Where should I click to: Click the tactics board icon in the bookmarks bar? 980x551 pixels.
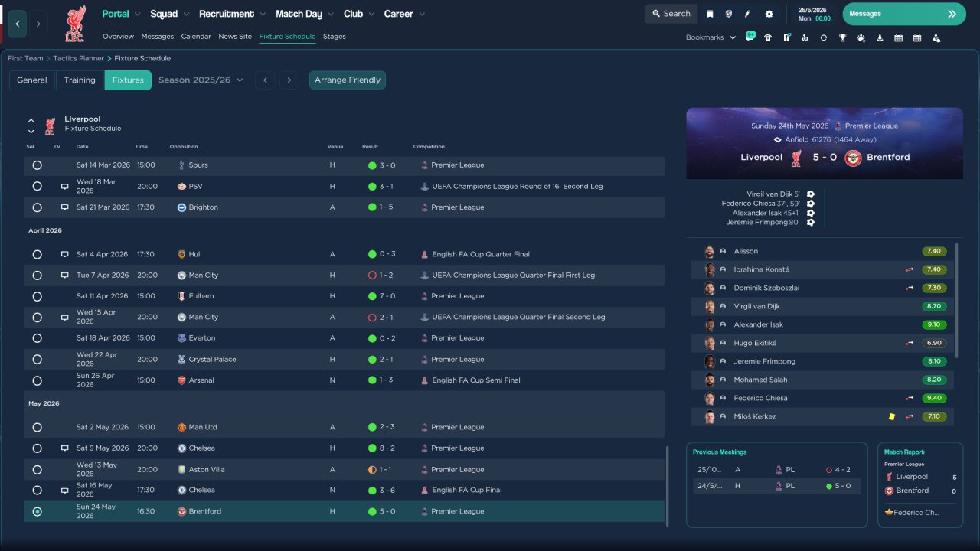coord(786,37)
